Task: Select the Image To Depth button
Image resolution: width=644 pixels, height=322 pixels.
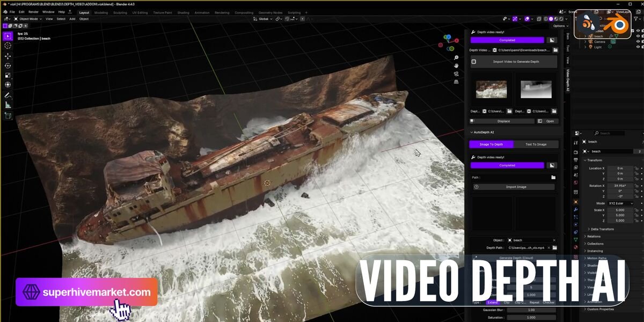Action: point(491,144)
